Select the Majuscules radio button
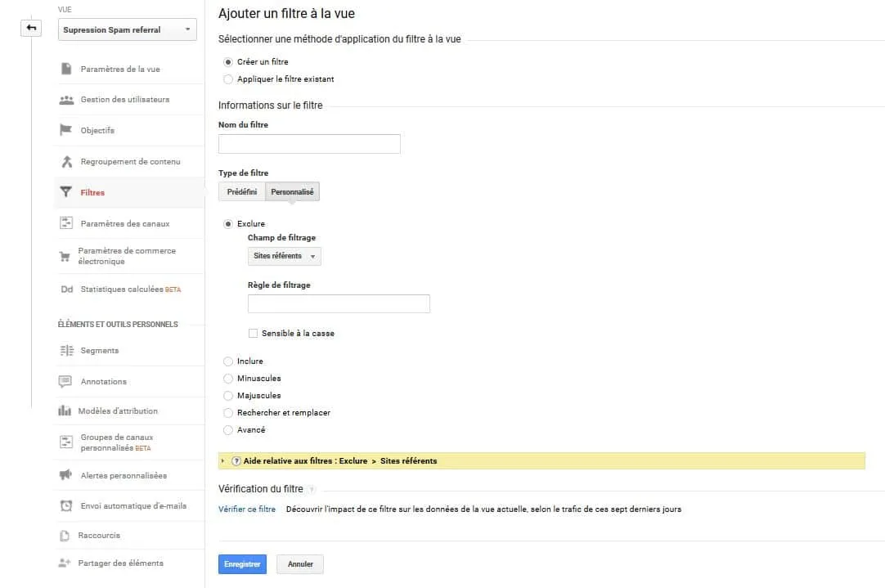 pyautogui.click(x=228, y=396)
